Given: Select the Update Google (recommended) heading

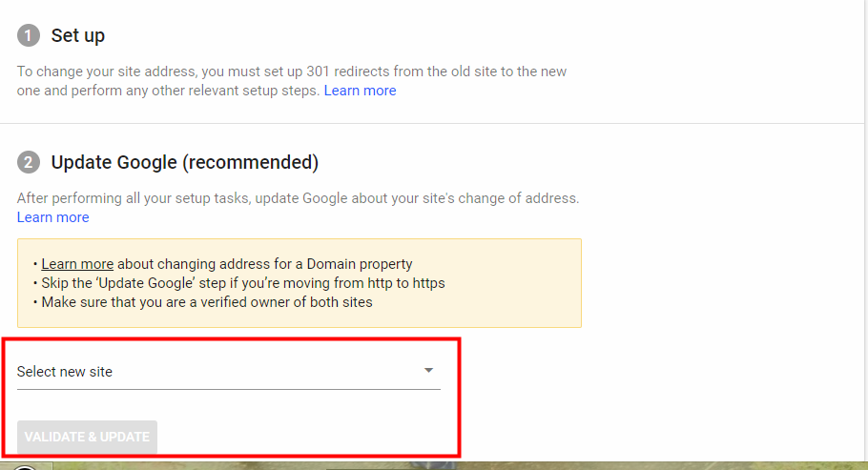Looking at the screenshot, I should tap(185, 163).
